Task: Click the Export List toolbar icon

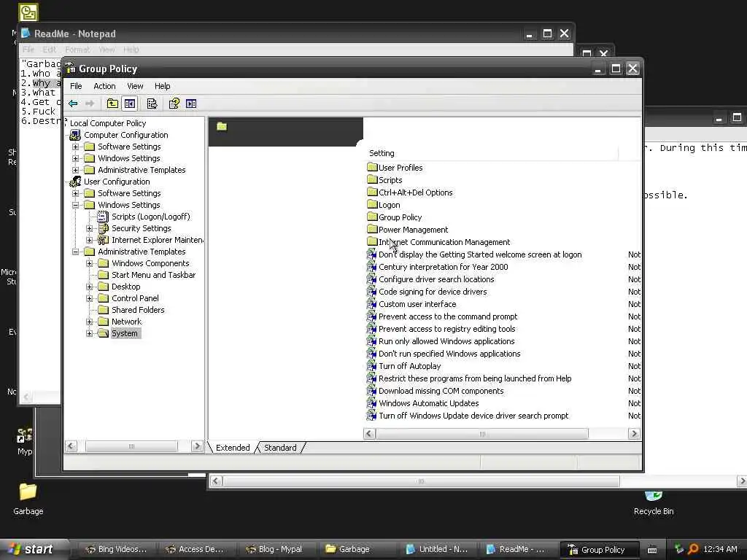Action: (x=152, y=104)
